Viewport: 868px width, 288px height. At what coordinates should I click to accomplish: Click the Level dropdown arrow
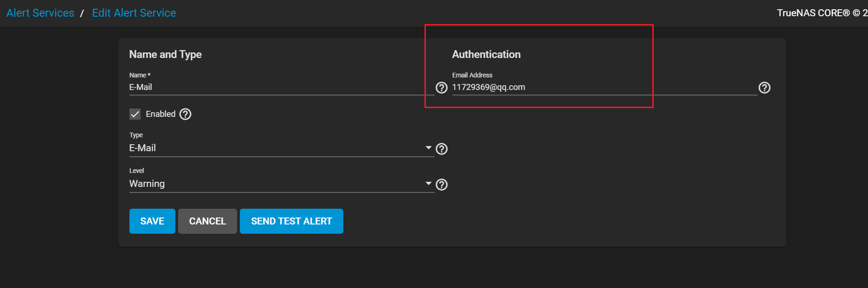(428, 183)
